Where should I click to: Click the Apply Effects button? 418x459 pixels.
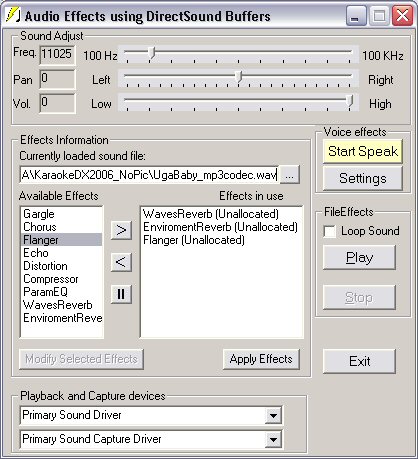(261, 359)
